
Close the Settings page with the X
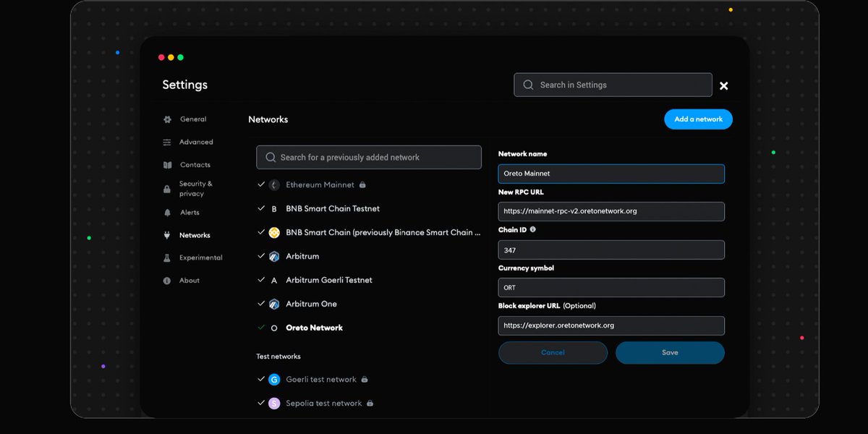tap(723, 85)
